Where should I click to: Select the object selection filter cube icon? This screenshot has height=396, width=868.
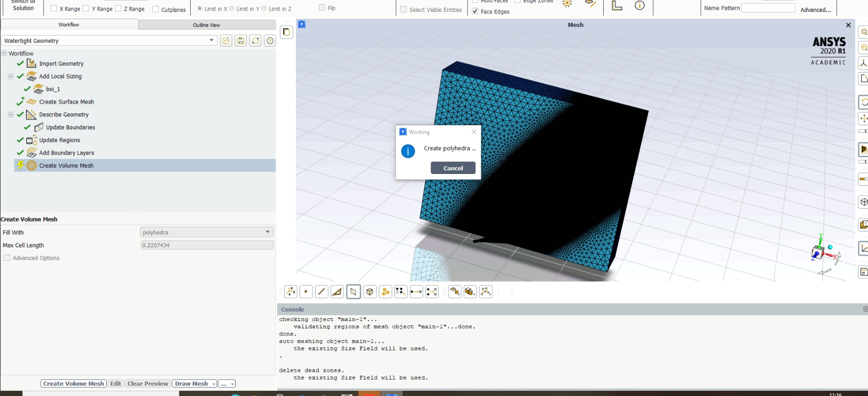click(369, 292)
